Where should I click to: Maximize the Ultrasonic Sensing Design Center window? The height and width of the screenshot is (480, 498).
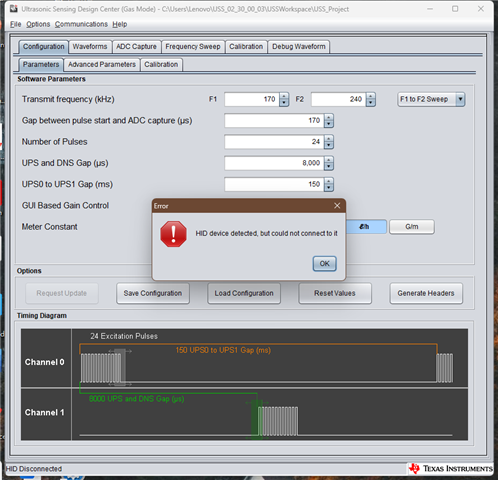[x=455, y=9]
